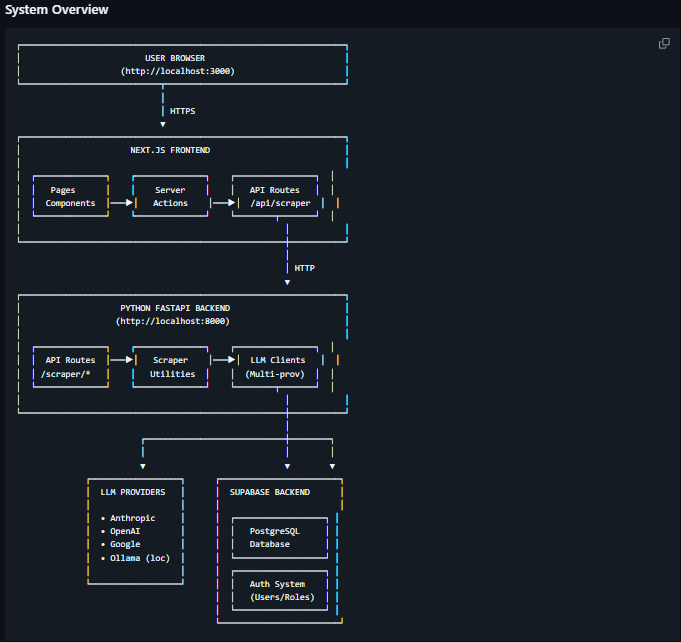Select the Server Actions box
The width and height of the screenshot is (681, 642).
(170, 196)
